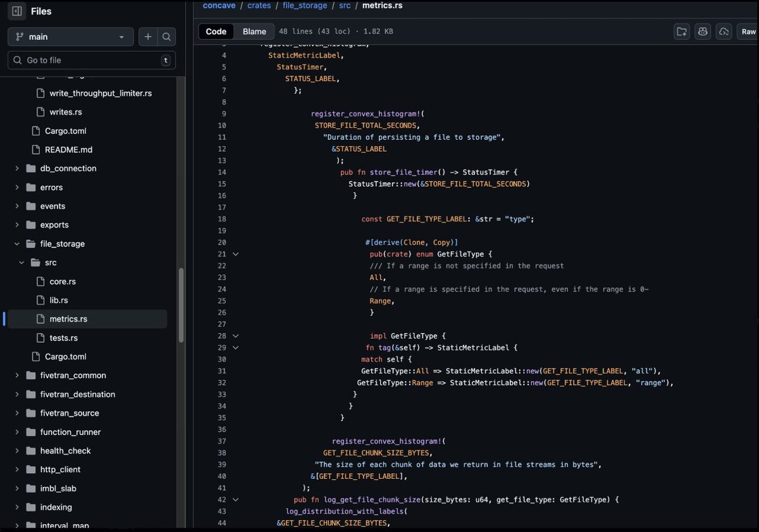Open writes.rs in the file tree
Screen dimensions: 759x532
pyautogui.click(x=66, y=112)
